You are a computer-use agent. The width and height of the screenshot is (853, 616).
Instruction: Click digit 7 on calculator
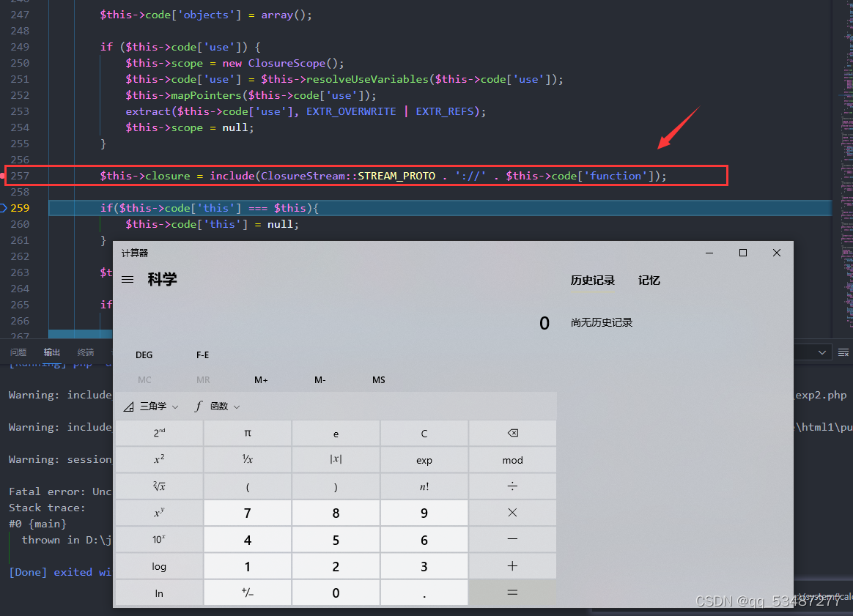(x=248, y=513)
